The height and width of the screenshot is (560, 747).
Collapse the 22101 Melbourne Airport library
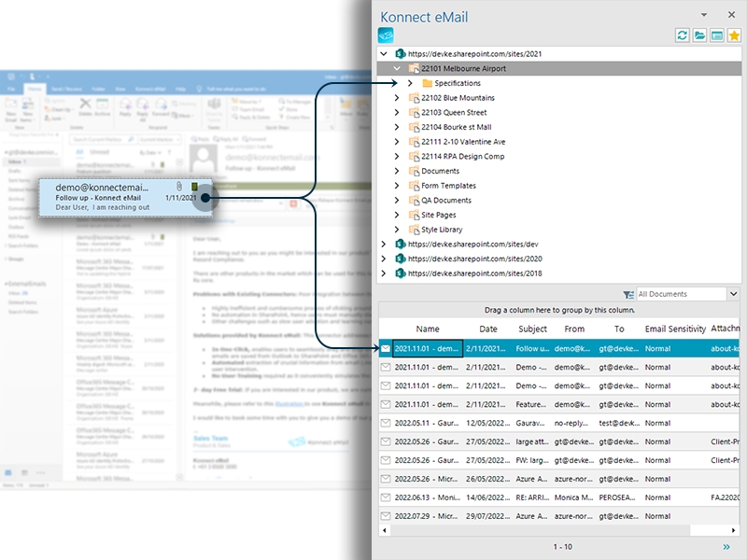click(x=397, y=68)
